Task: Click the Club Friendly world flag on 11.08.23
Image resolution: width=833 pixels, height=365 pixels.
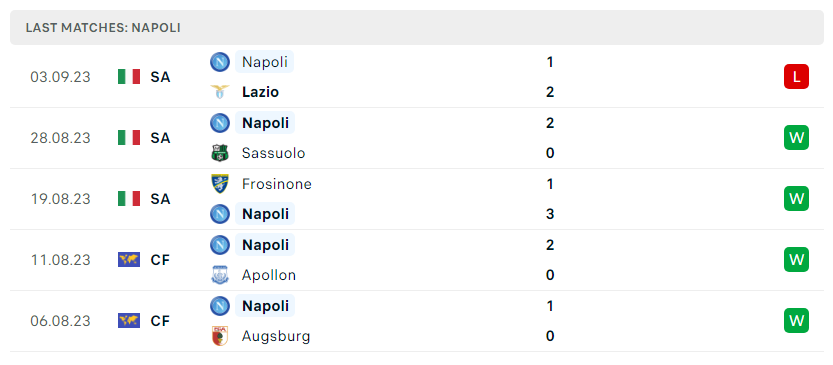Action: pos(129,260)
